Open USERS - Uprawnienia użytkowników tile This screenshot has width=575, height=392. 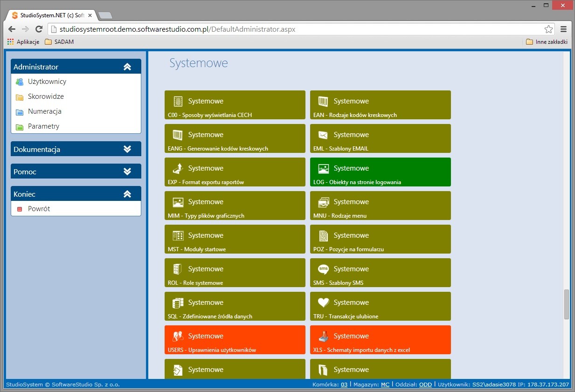(x=235, y=340)
